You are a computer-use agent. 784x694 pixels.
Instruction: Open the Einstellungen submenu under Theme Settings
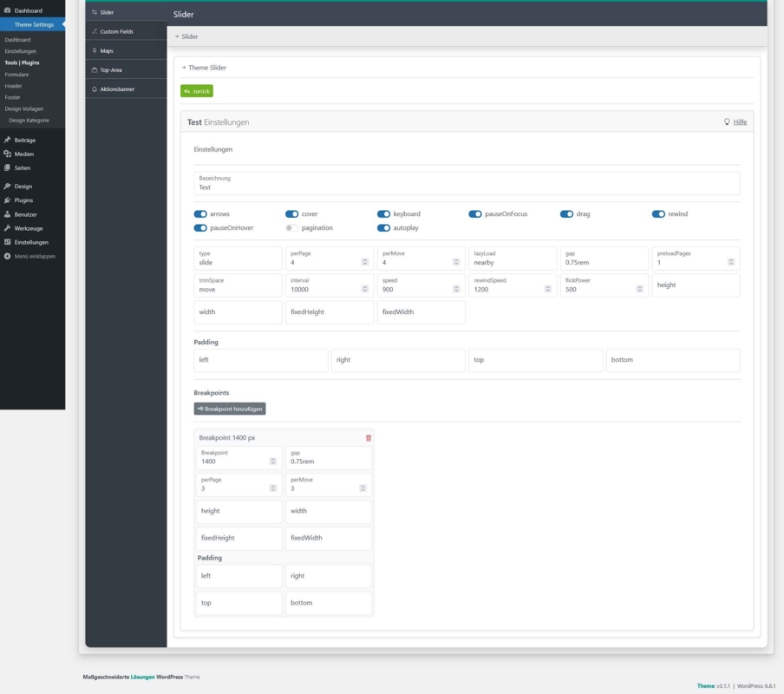(21, 51)
